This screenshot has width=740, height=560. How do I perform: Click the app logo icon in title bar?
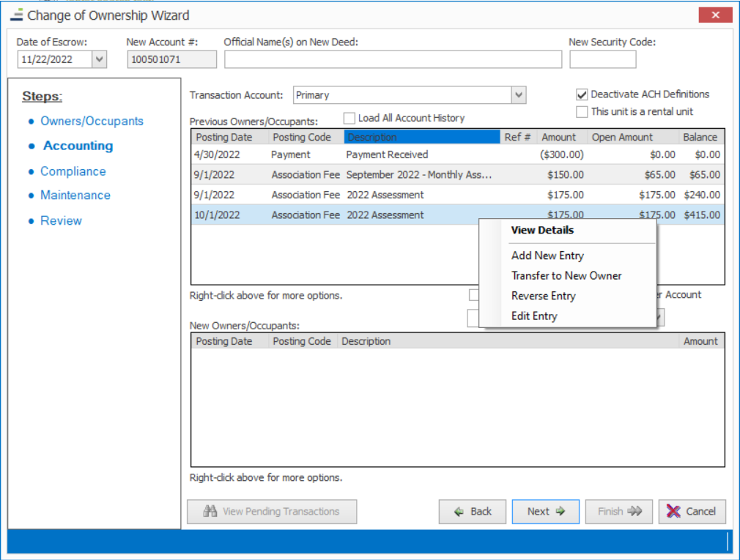click(16, 15)
